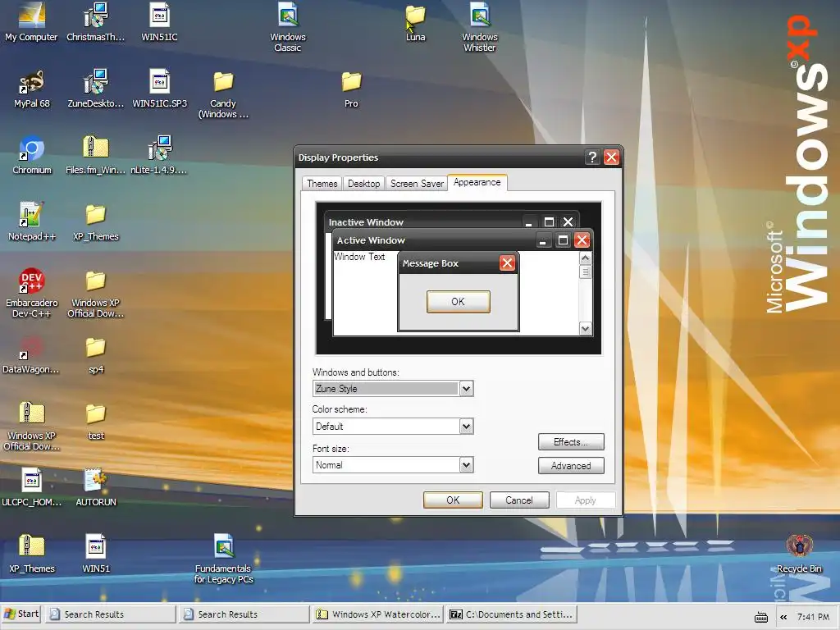Cancel the Display Properties dialog

point(519,500)
